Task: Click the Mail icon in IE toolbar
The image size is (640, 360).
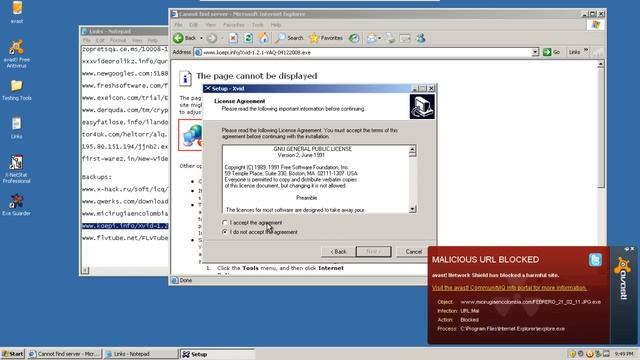Action: pyautogui.click(x=371, y=38)
